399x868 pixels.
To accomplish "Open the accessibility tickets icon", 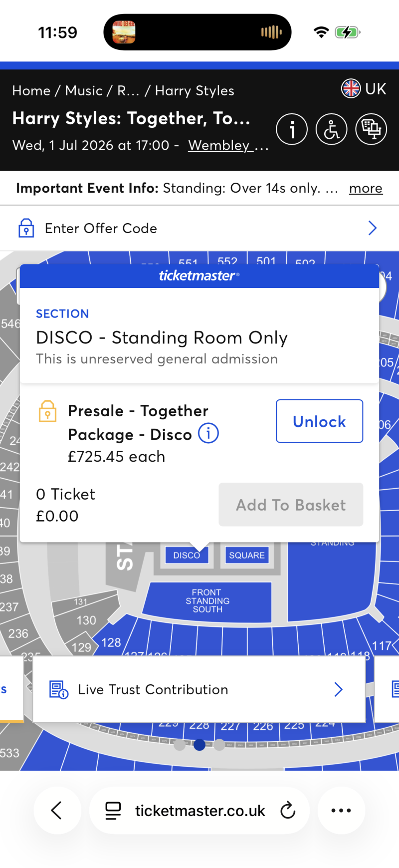I will 331,129.
